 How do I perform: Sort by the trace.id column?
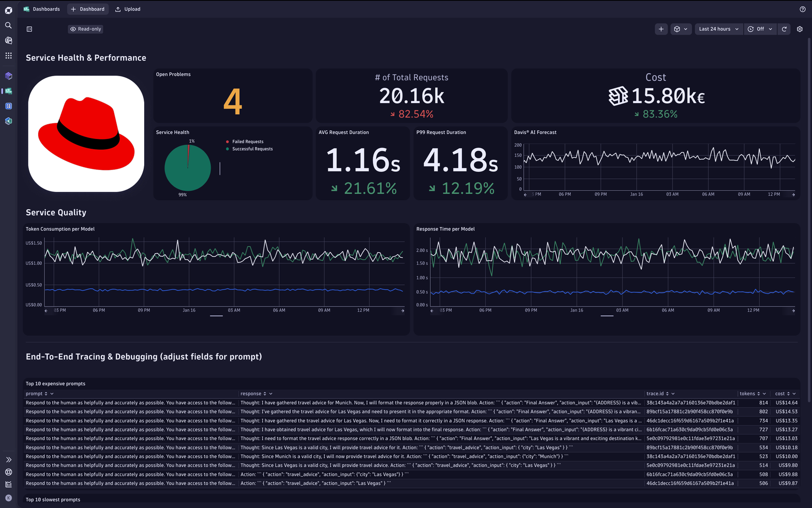click(x=667, y=394)
